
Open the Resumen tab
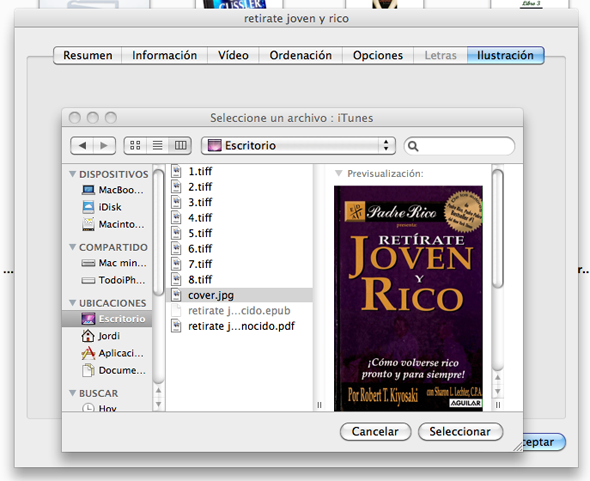pos(88,55)
